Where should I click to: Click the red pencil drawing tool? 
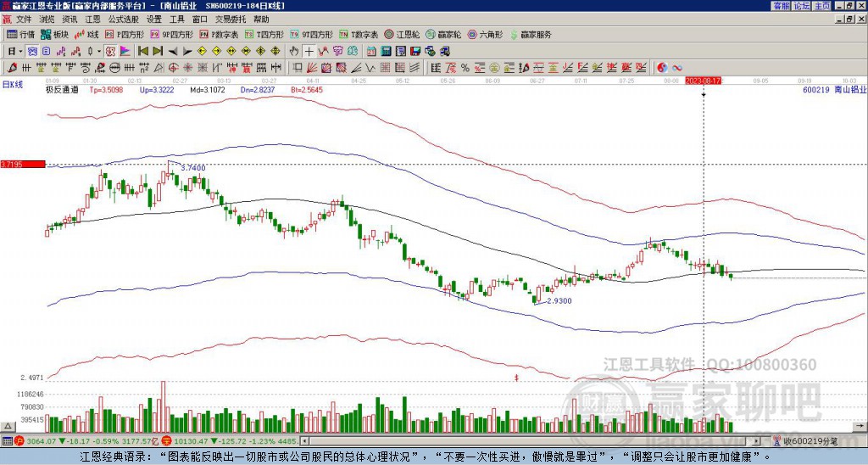(x=12, y=68)
